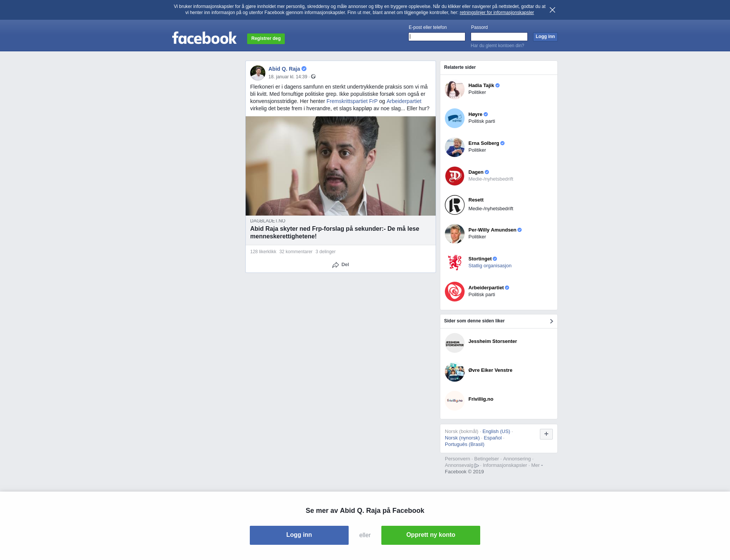Open Informasjonskapsler footer link
Screen dimensions: 730x560
pos(505,465)
